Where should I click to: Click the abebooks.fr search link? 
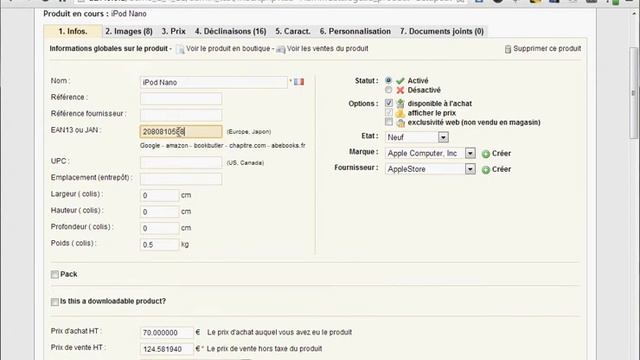[288, 145]
